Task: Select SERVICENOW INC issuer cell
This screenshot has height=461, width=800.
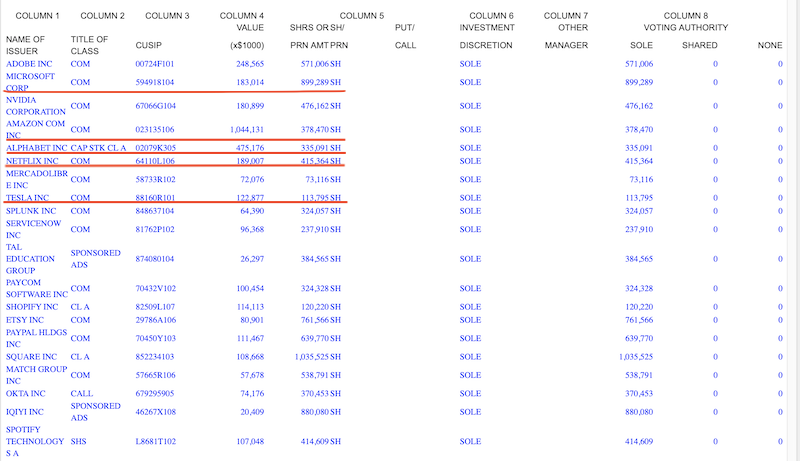Action: [33, 229]
